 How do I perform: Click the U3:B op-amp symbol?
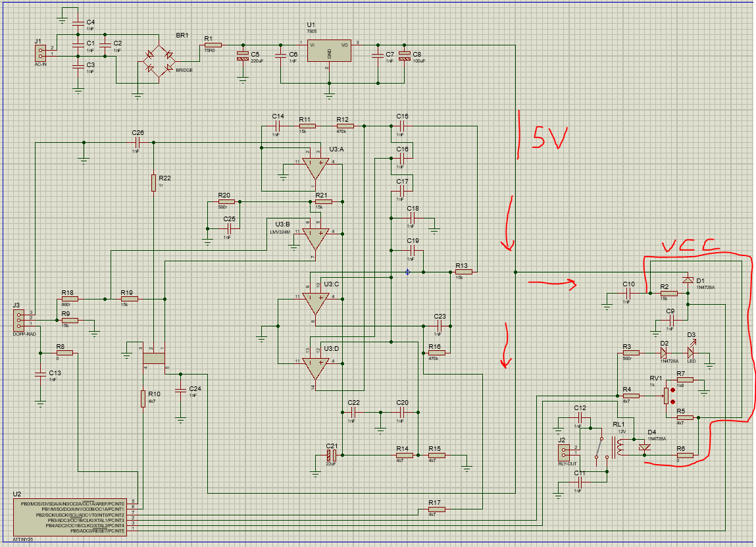(316, 239)
